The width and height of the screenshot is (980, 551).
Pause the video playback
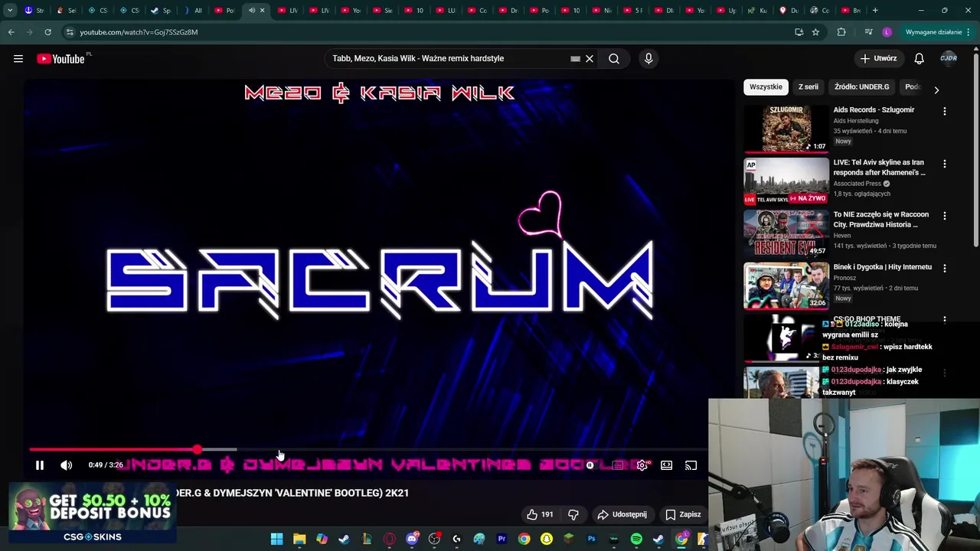(x=40, y=465)
